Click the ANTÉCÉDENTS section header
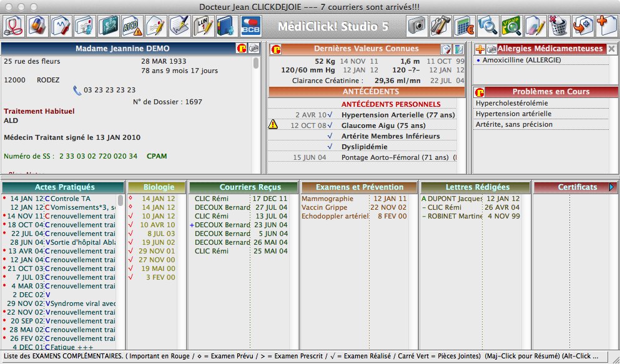 click(367, 92)
